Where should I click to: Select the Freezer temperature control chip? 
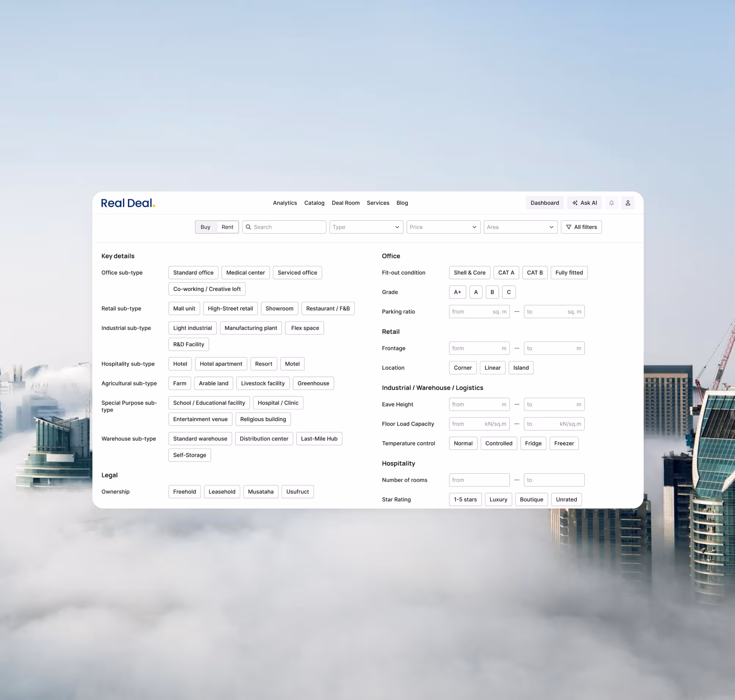coord(563,443)
